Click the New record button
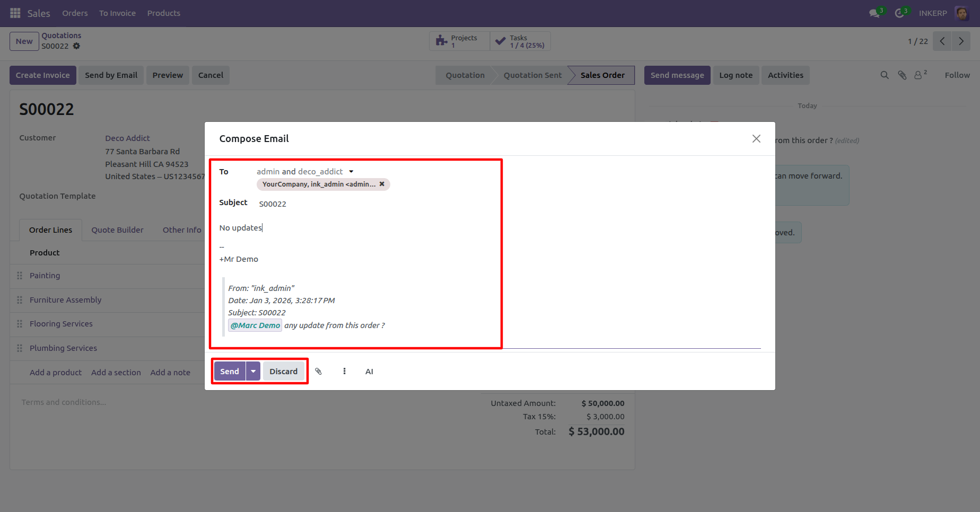980x512 pixels. [x=24, y=41]
